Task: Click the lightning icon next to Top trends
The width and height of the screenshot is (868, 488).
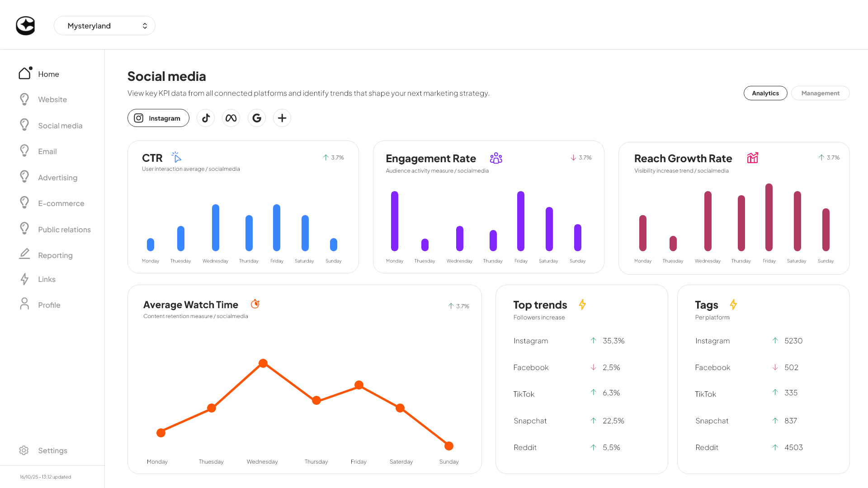Action: pos(582,305)
